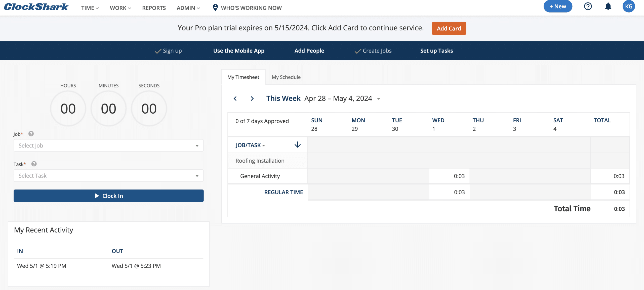Screen dimensions: 644x290
Task: Open the Create Jobs step
Action: (373, 51)
